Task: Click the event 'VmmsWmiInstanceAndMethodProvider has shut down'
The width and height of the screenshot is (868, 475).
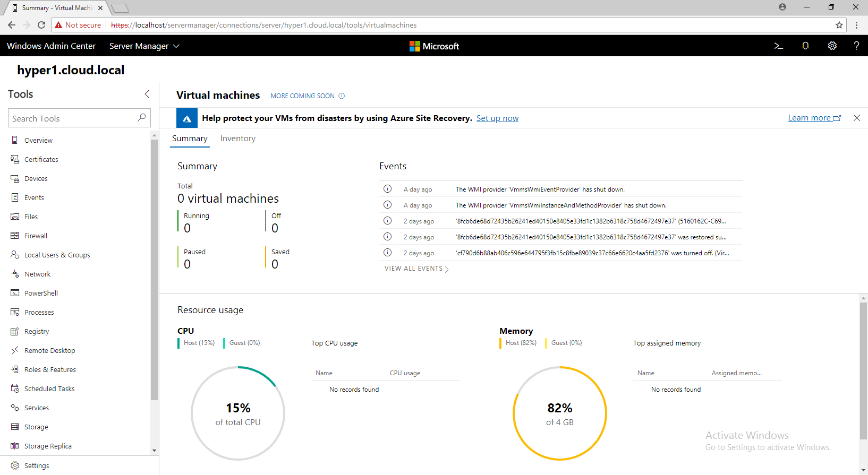Action: [x=560, y=205]
